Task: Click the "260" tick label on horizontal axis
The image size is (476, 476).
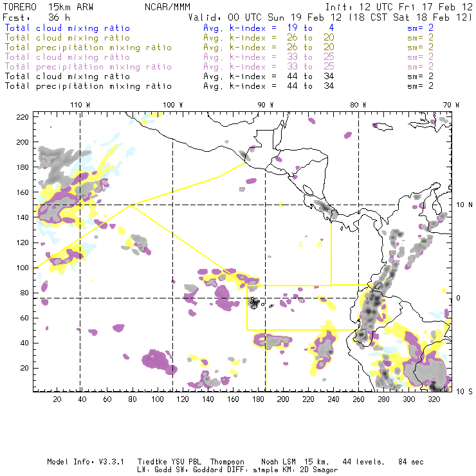Action: (x=358, y=399)
